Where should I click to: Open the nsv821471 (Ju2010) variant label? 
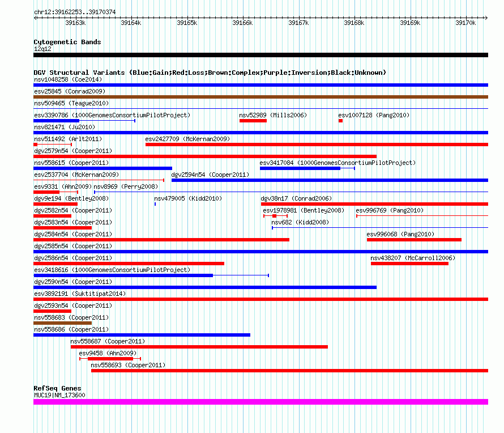point(65,127)
